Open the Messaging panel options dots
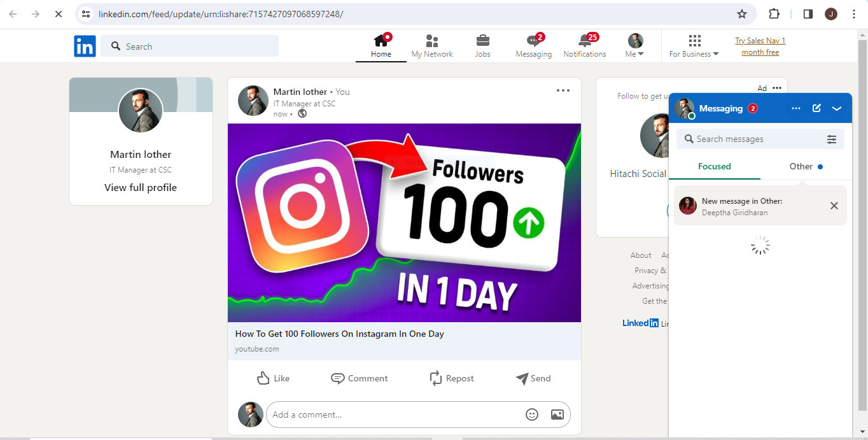This screenshot has height=440, width=868. [796, 108]
